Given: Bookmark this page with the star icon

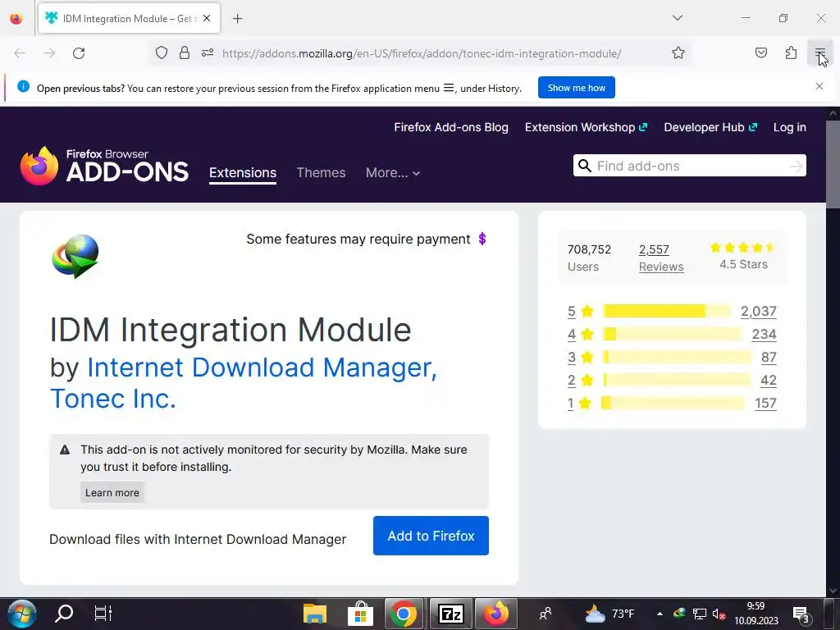Looking at the screenshot, I should pyautogui.click(x=678, y=53).
